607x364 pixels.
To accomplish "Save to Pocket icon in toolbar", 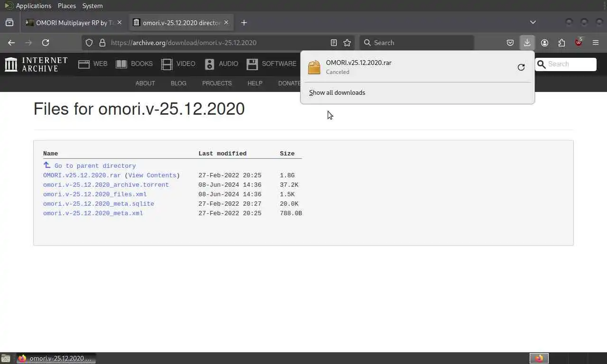I will [510, 43].
